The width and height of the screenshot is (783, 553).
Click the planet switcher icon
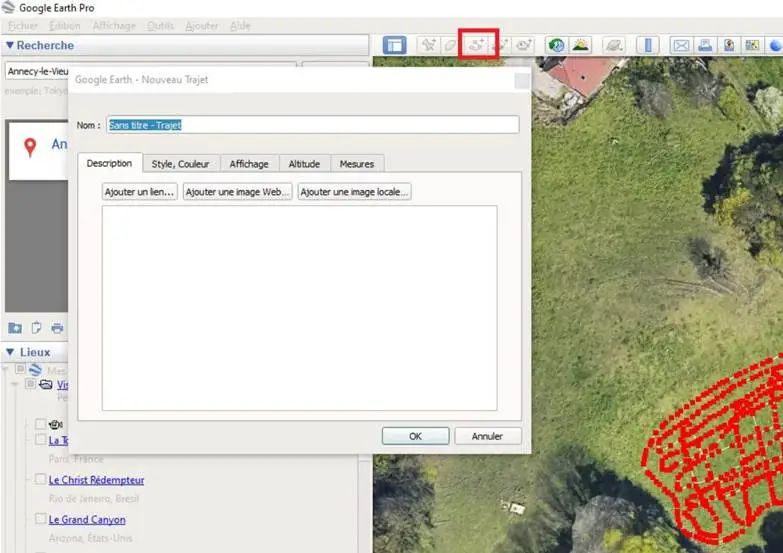[x=615, y=44]
